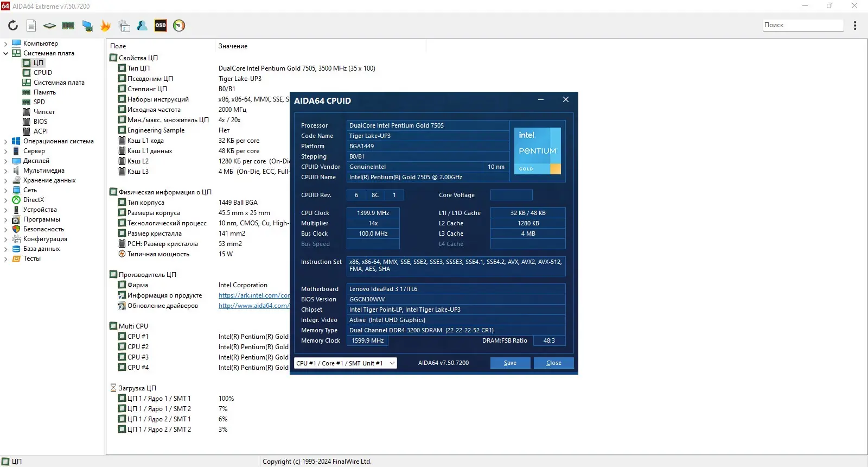The image size is (868, 467).
Task: Click the Refresh toolbar icon
Action: 13,26
